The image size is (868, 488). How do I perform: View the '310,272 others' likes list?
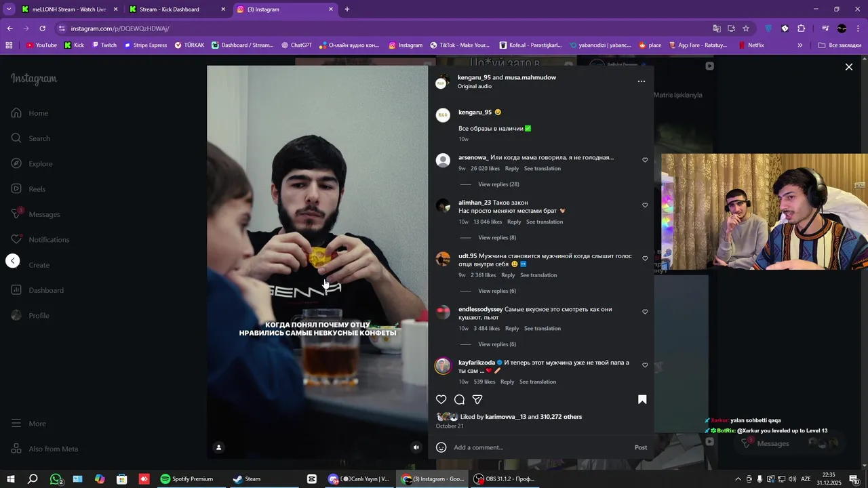561,417
